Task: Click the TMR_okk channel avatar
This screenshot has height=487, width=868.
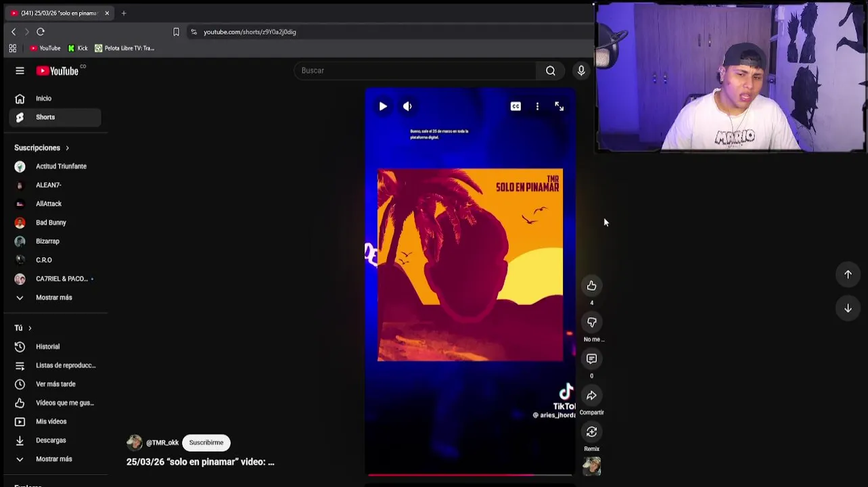Action: 135,442
